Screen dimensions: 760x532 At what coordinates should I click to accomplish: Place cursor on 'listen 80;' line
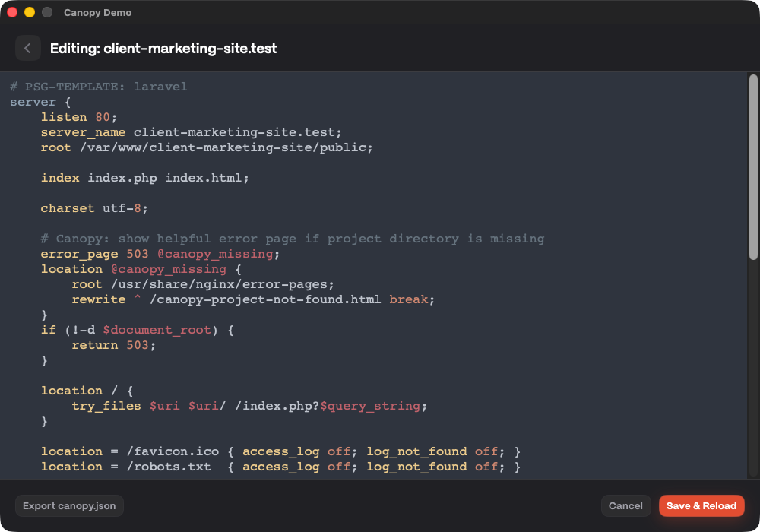pos(78,117)
